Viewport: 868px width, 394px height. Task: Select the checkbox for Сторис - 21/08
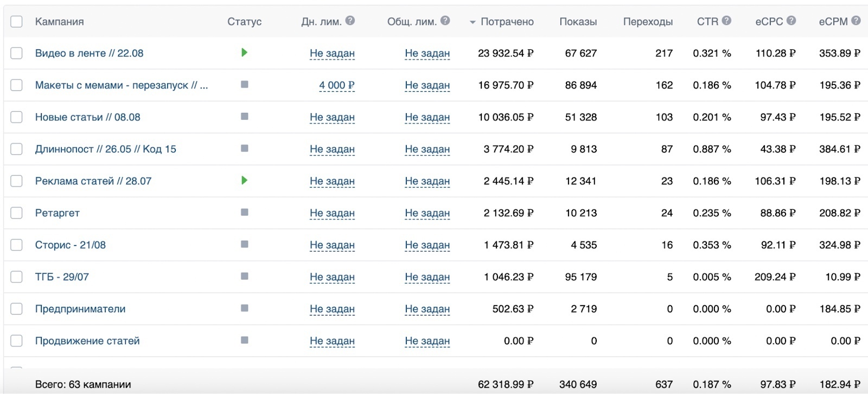point(17,245)
